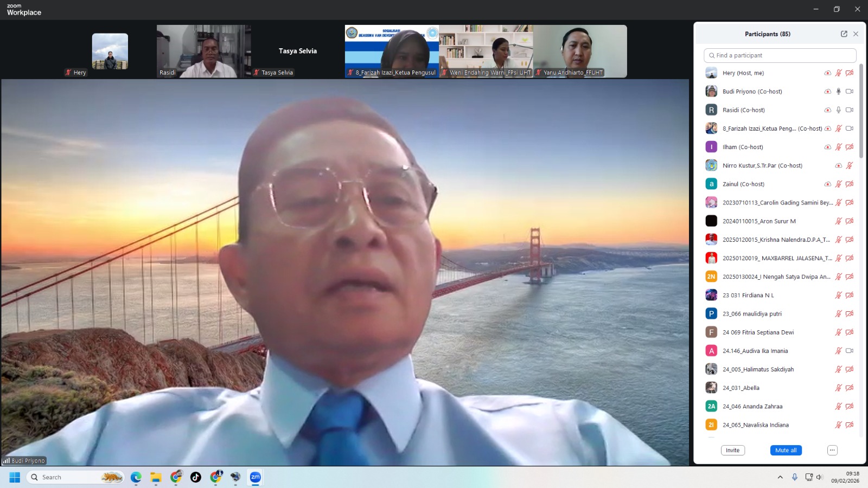Click Budi Priyono's microphone icon
868x488 pixels.
coord(838,92)
